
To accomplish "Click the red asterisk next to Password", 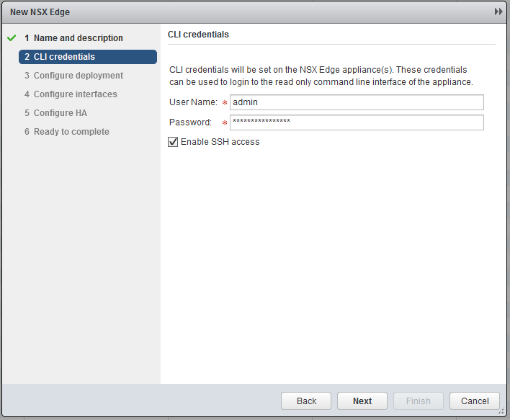I will [224, 123].
